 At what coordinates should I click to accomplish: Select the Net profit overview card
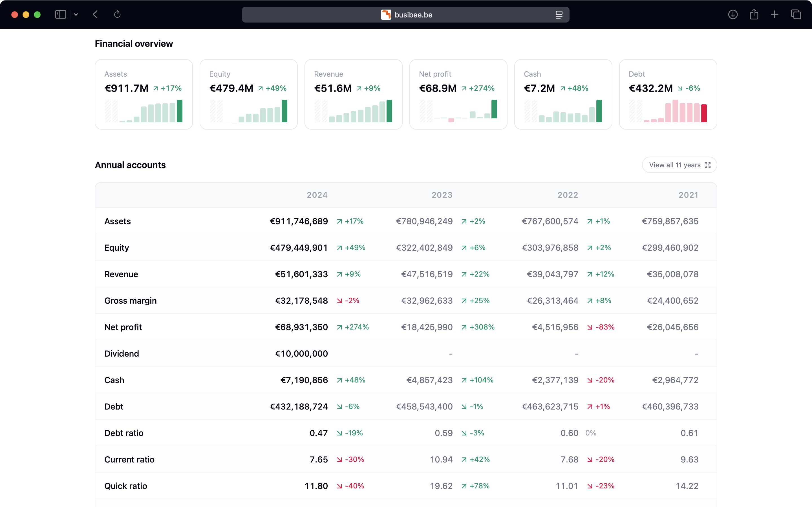[458, 94]
